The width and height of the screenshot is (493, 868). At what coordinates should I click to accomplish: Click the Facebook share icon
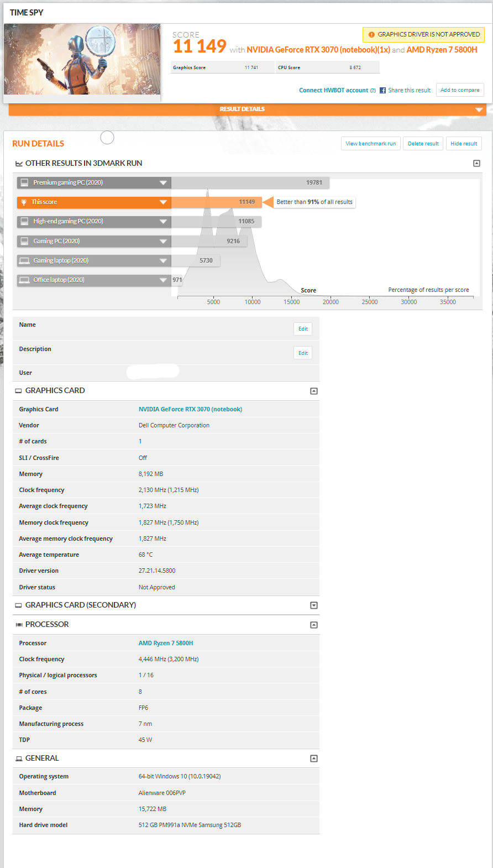pyautogui.click(x=382, y=90)
